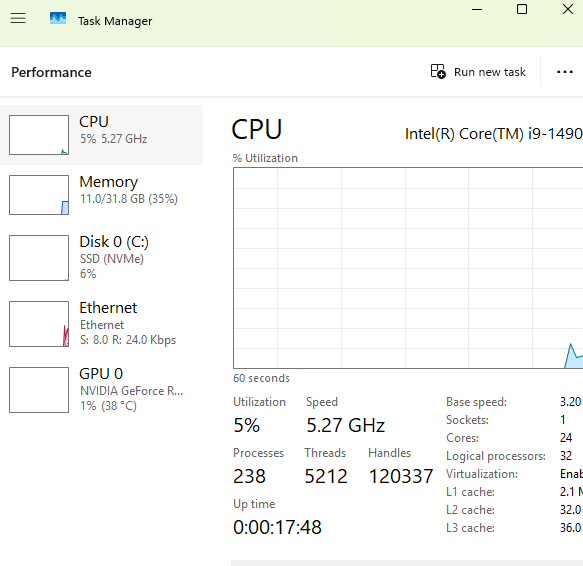Click the Task Manager app icon

click(58, 18)
